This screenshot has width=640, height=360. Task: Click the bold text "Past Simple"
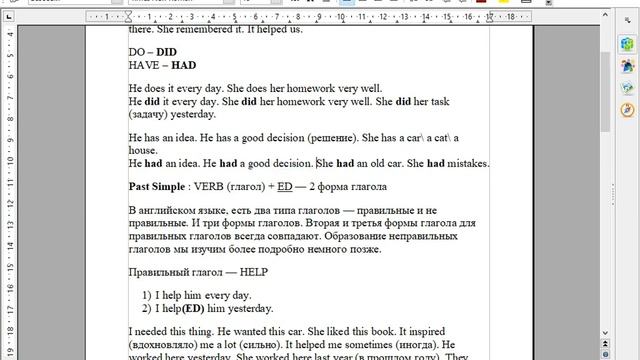tap(157, 187)
